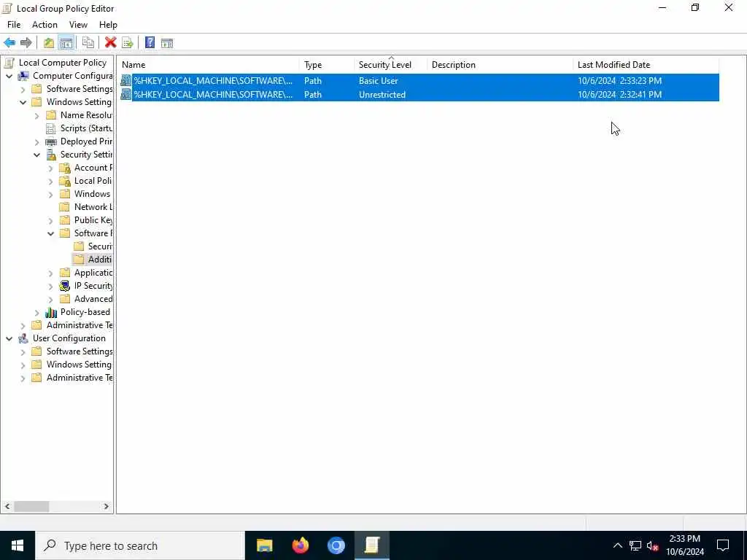Expand the Account Policies node
This screenshot has width=747, height=560.
click(x=50, y=168)
